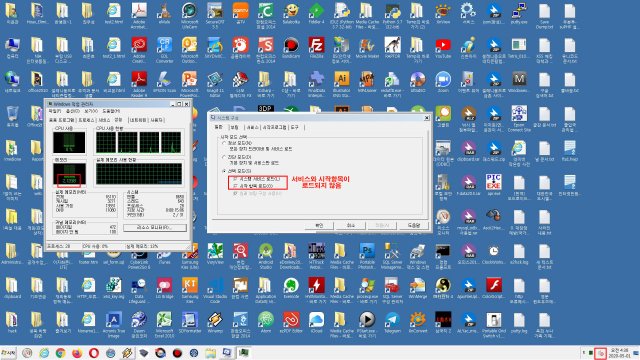The height and width of the screenshot is (360, 640).
Task: Open the 옵션 menu in Task Manager
Action: pos(73,111)
